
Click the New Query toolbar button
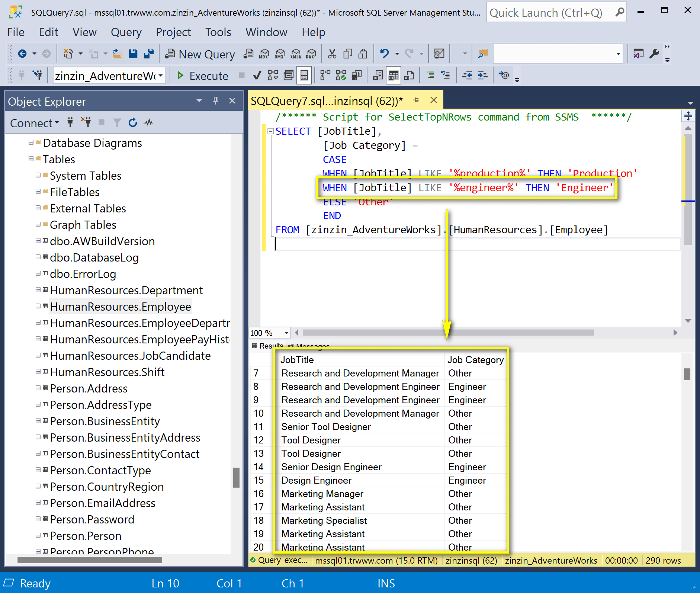click(x=200, y=54)
